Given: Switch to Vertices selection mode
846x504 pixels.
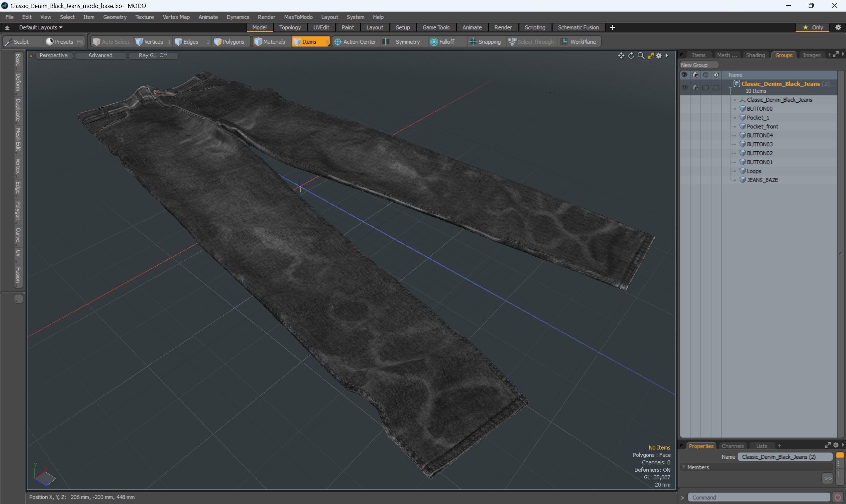Looking at the screenshot, I should click(x=153, y=41).
